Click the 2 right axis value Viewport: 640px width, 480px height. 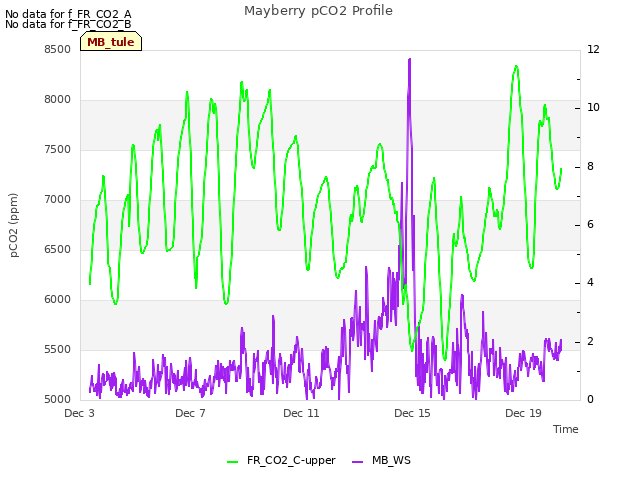click(590, 341)
